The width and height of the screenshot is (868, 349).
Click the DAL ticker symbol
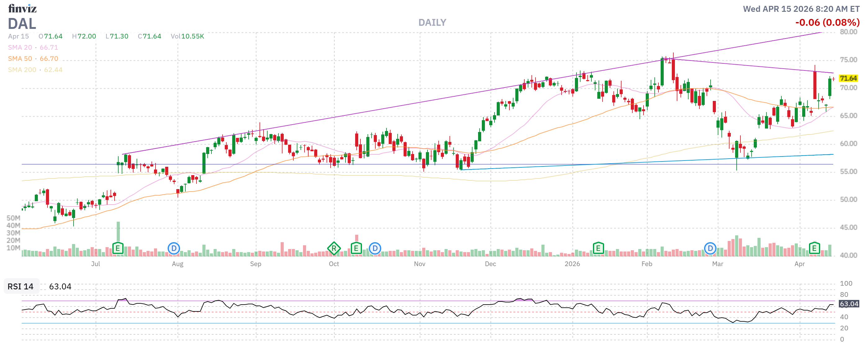click(x=22, y=24)
